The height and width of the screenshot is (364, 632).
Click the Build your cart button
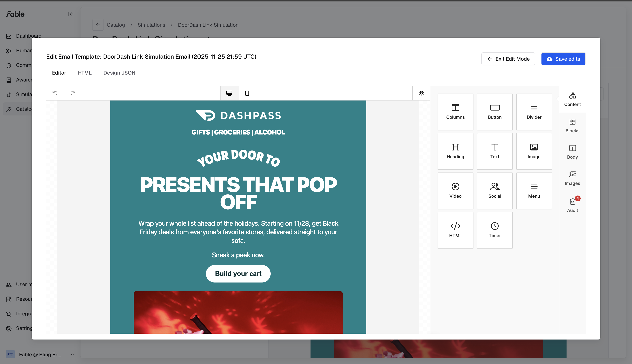[x=238, y=274]
